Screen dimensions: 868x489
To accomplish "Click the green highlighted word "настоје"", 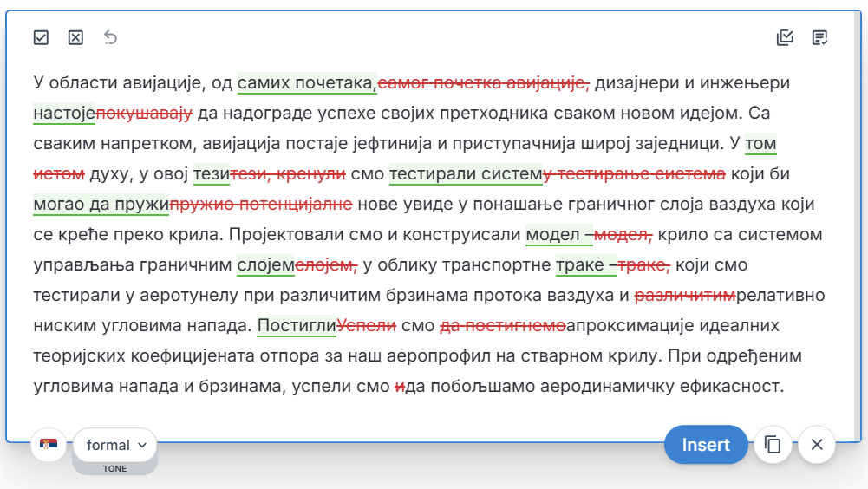I will (x=64, y=114).
